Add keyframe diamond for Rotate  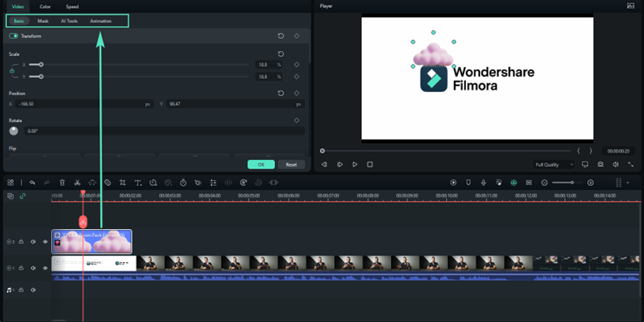tap(296, 120)
